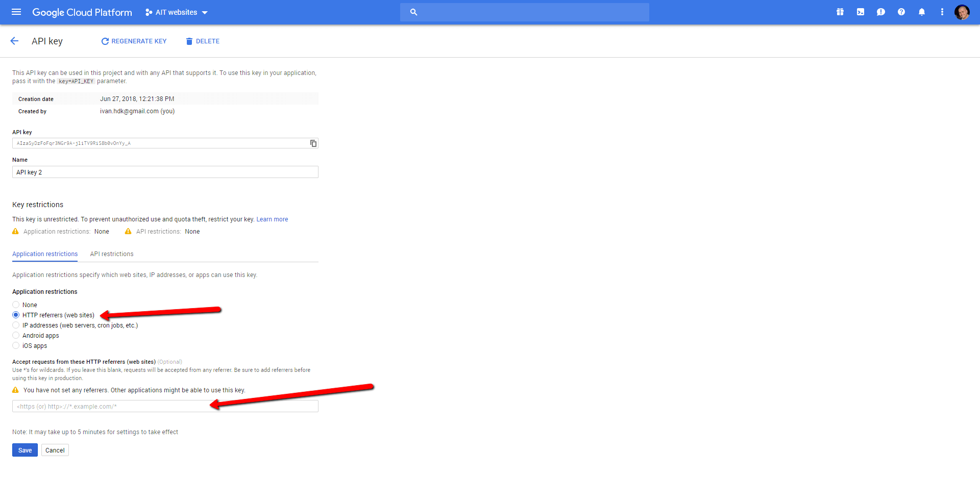Click the search magnifier icon
The width and height of the screenshot is (980, 502).
point(413,12)
